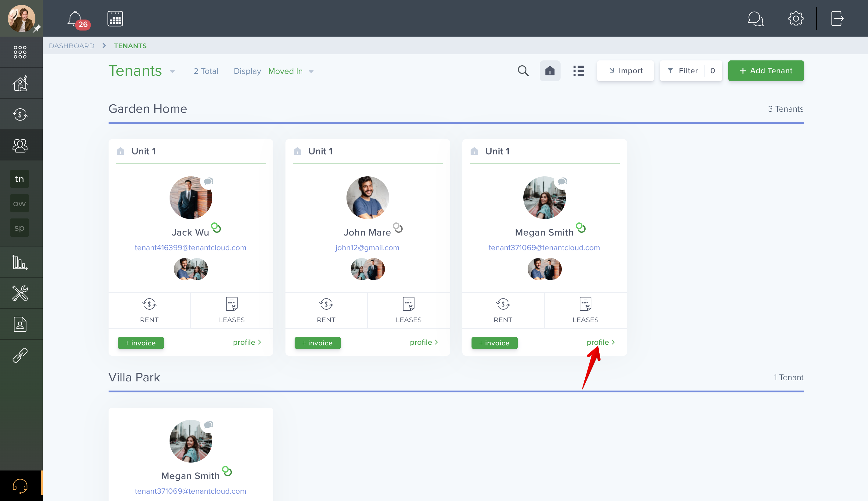Viewport: 868px width, 501px height.
Task: Open the settings gear icon
Action: tap(796, 19)
